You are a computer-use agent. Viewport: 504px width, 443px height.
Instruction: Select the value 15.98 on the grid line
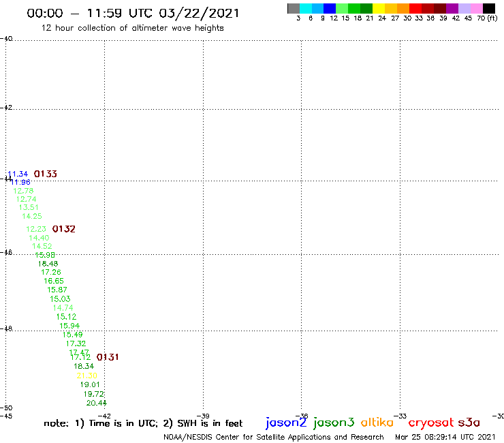(45, 255)
